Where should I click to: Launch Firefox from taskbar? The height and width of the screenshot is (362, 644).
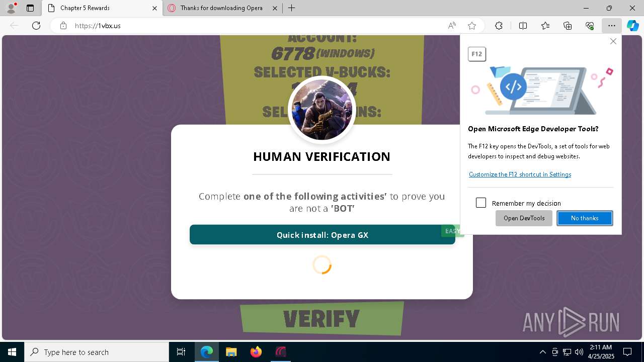tap(256, 352)
